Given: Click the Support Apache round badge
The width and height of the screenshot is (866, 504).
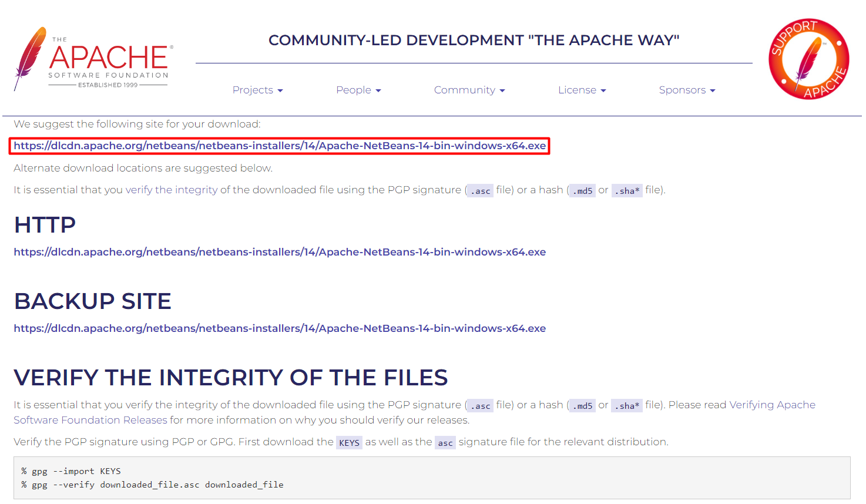Looking at the screenshot, I should 809,59.
